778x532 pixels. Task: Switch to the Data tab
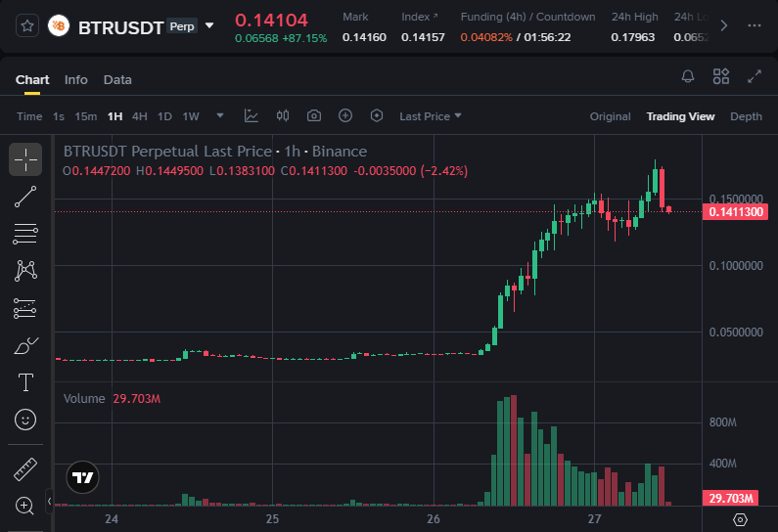point(117,80)
